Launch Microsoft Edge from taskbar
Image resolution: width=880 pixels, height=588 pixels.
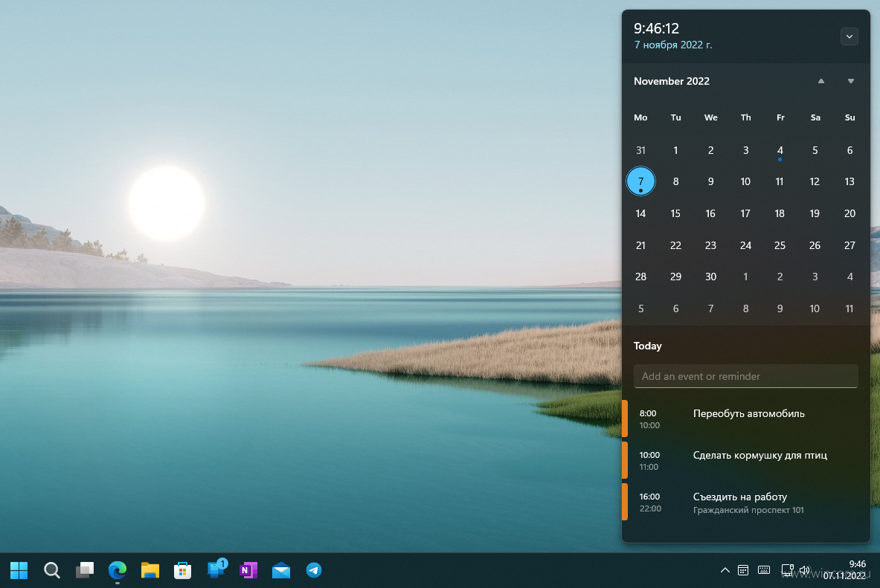(118, 570)
